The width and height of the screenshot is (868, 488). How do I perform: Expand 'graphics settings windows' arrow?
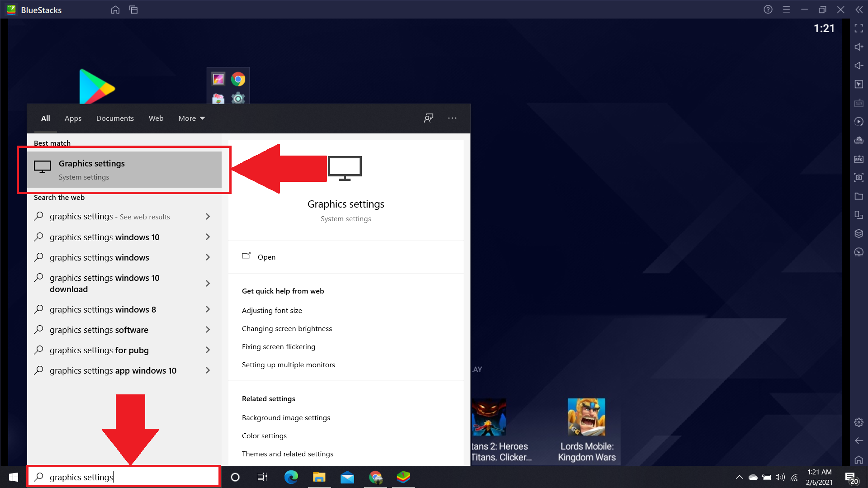click(208, 257)
